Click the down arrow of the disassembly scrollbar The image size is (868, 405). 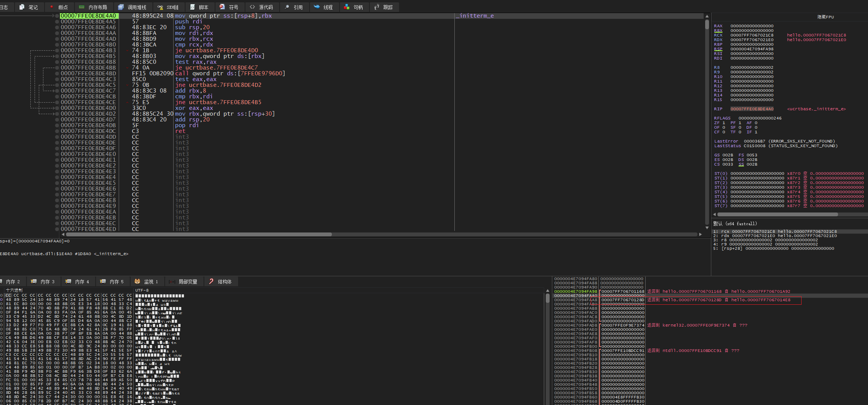[x=707, y=228]
